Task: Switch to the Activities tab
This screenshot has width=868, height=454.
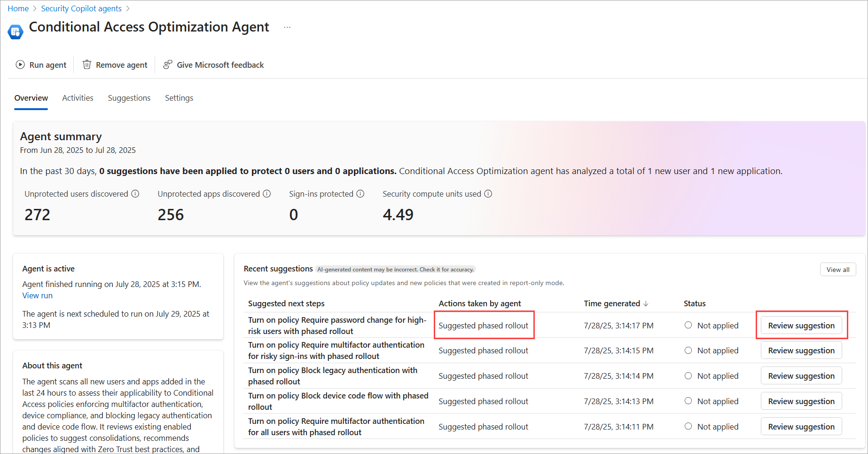Action: 78,98
